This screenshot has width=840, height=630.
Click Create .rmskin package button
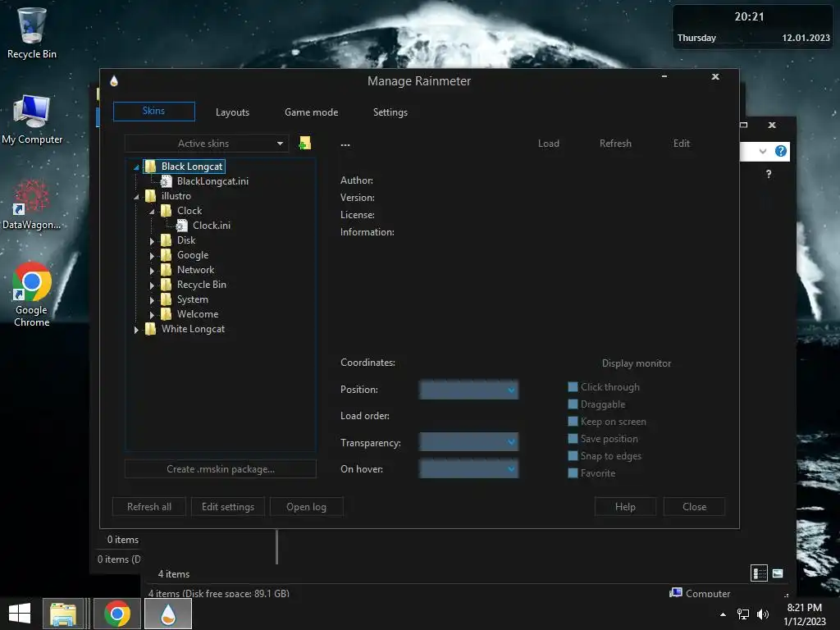tap(221, 468)
